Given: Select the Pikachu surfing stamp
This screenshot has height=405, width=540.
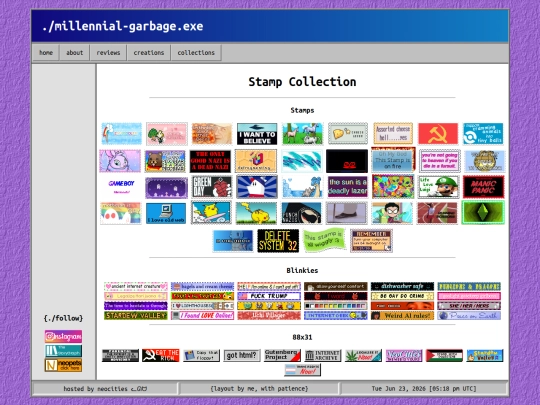Looking at the screenshot, I should pos(211,213).
